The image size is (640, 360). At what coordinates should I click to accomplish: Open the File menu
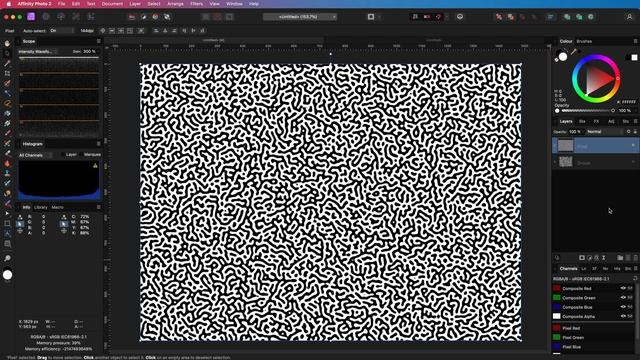(x=61, y=4)
